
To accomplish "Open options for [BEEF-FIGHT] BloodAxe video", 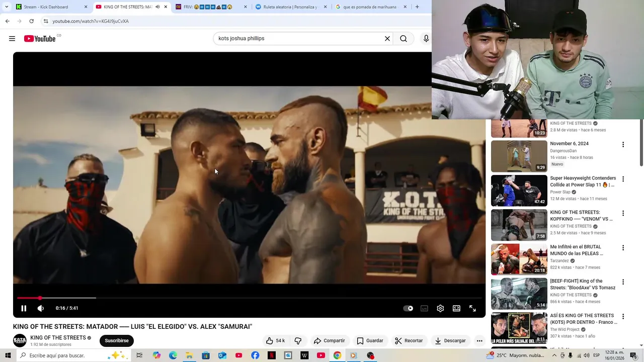I will click(x=623, y=282).
